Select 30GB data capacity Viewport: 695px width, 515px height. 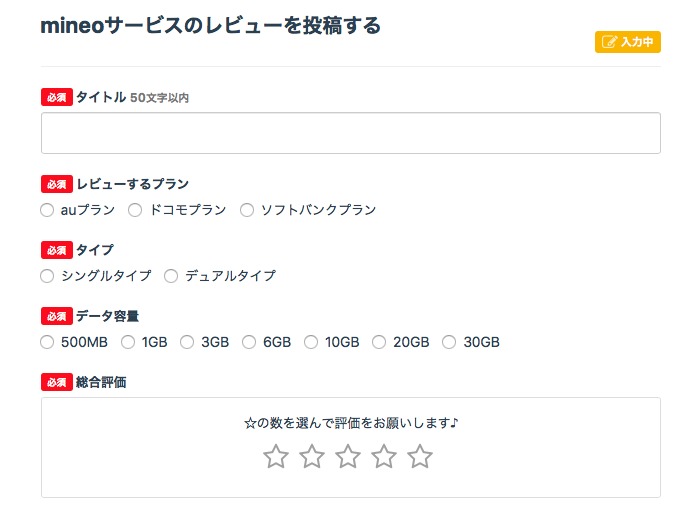449,342
